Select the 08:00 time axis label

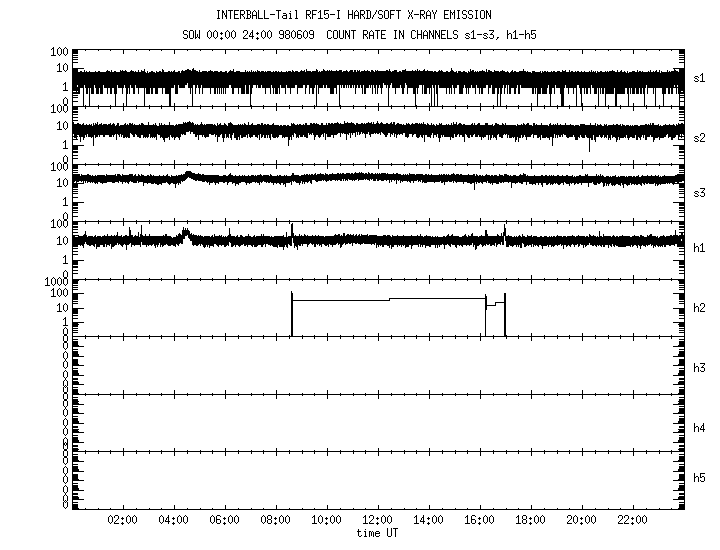pos(276,521)
